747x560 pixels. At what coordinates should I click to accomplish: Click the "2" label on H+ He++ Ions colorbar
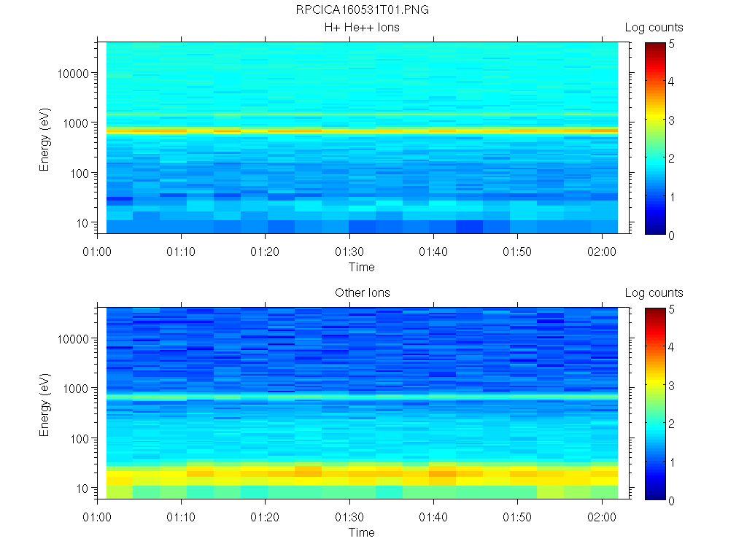coord(672,158)
